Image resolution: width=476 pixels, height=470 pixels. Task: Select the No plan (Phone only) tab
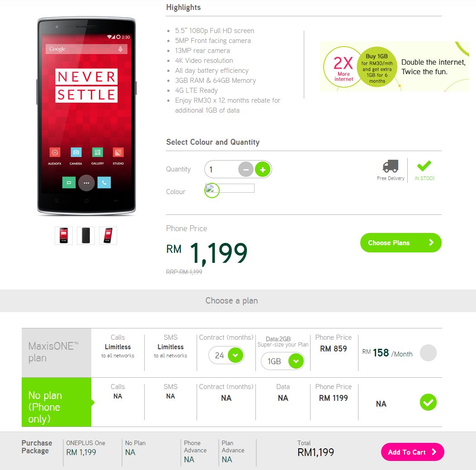pos(57,402)
